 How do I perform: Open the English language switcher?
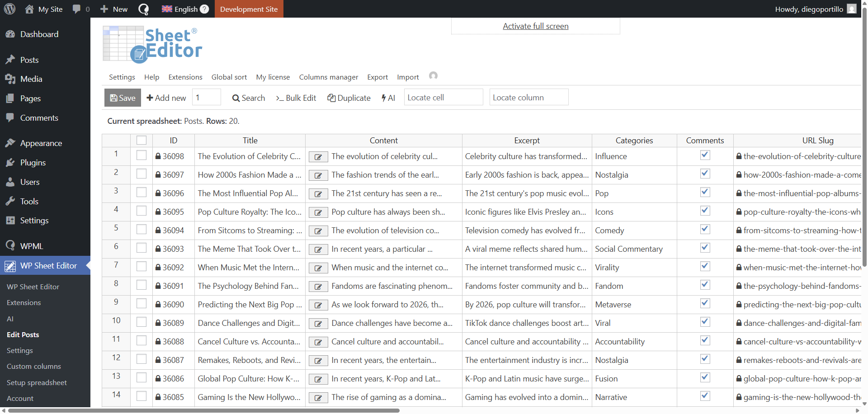[x=180, y=9]
